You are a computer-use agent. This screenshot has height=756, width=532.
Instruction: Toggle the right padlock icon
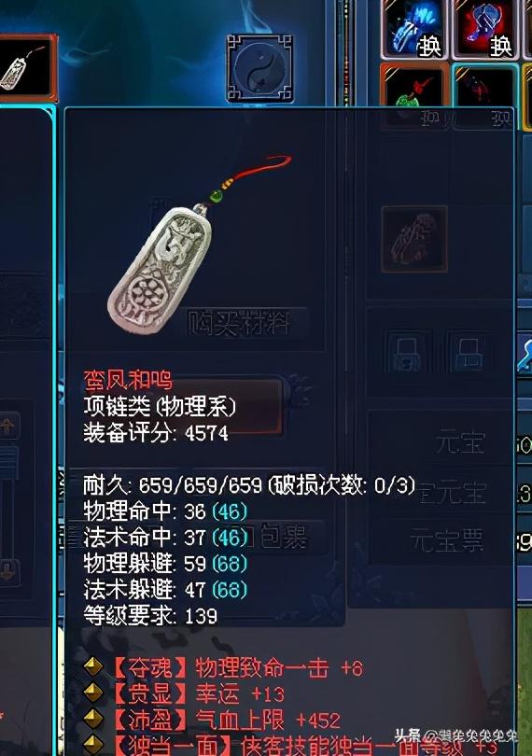click(468, 352)
